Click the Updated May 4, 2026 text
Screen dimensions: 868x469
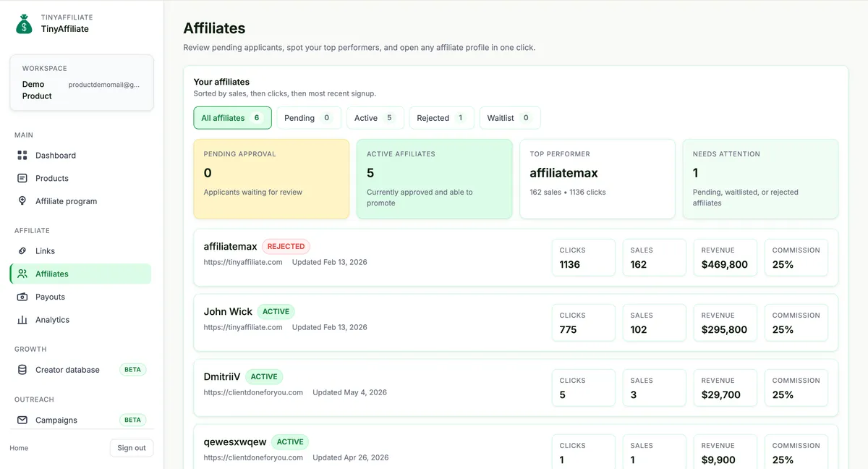click(x=349, y=392)
